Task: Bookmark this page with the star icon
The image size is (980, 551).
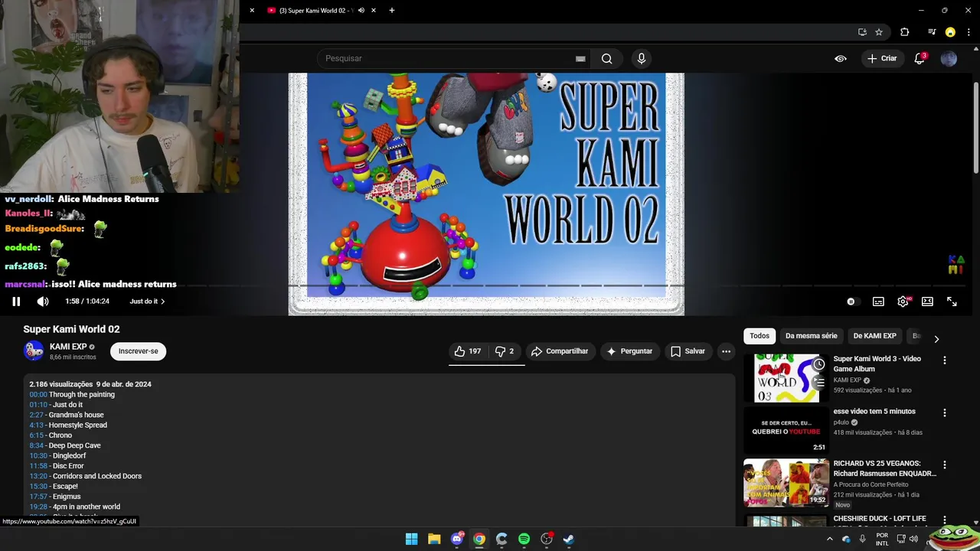Action: 879,32
